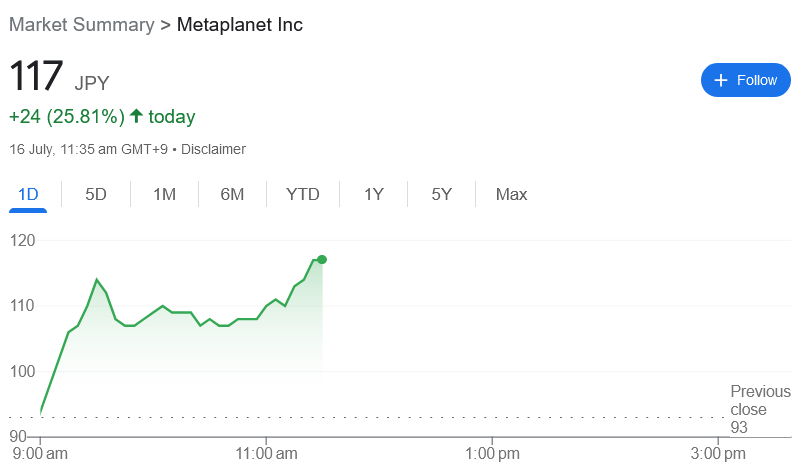The height and width of the screenshot is (474, 802).
Task: Open the Disclaimer link
Action: (213, 149)
